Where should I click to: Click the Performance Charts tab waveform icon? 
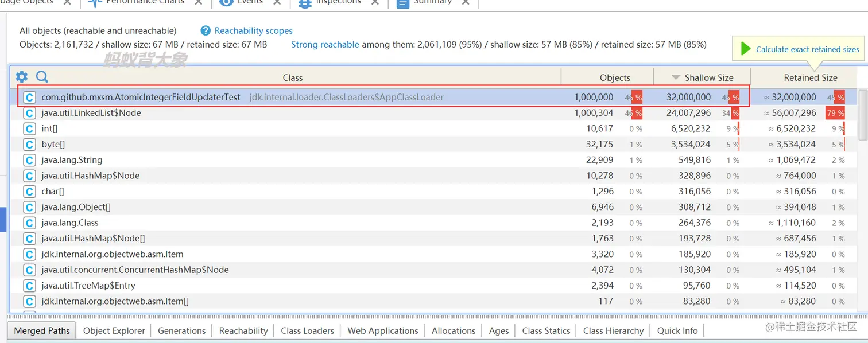(95, 2)
